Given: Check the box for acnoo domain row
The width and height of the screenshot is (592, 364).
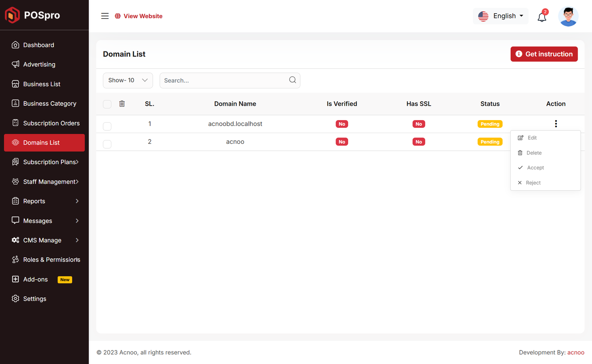Looking at the screenshot, I should (x=107, y=144).
